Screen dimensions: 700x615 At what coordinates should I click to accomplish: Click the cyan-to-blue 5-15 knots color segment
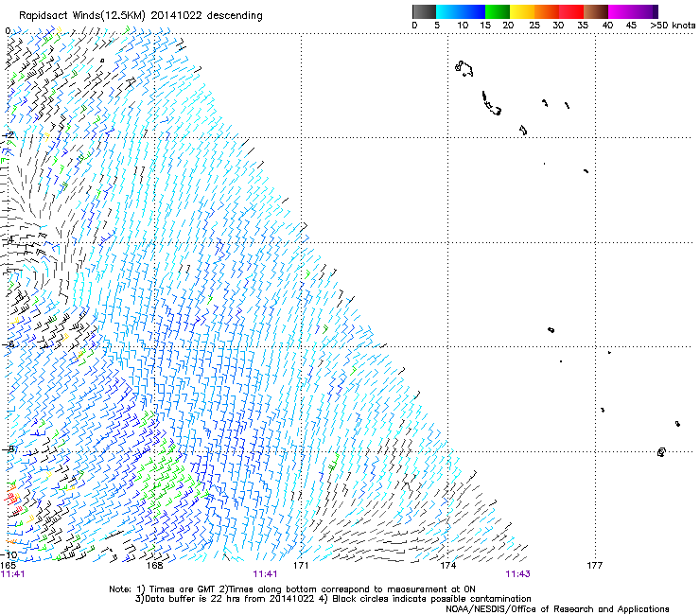[x=461, y=11]
